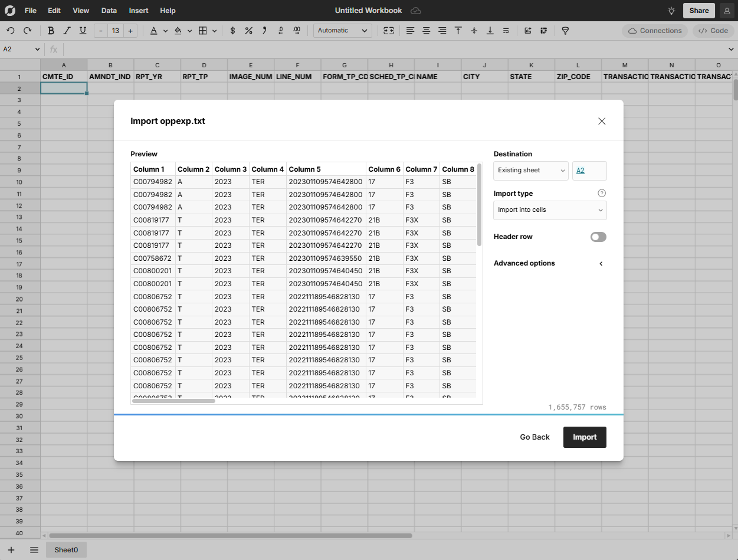Format selection as percentage
Viewport: 738px width, 560px height.
tap(248, 30)
